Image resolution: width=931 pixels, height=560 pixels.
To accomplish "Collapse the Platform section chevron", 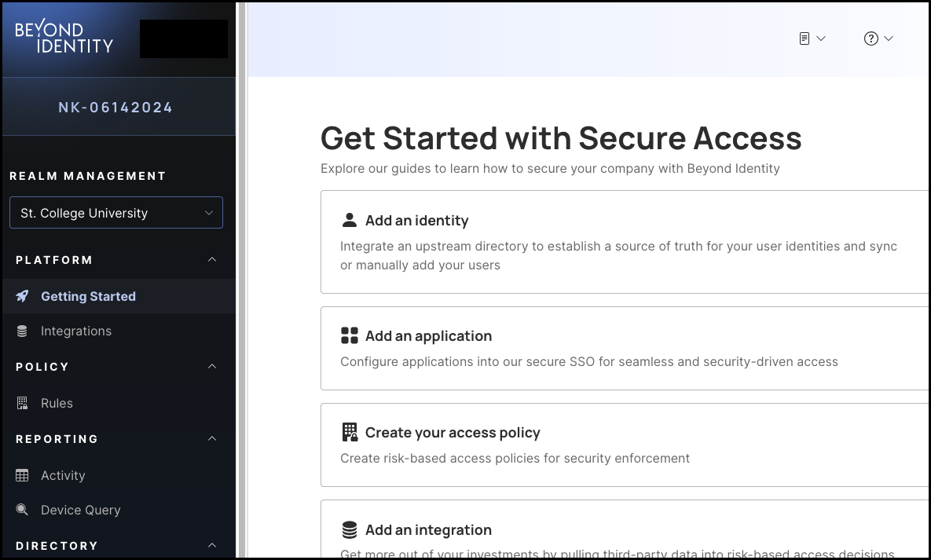I will (212, 259).
